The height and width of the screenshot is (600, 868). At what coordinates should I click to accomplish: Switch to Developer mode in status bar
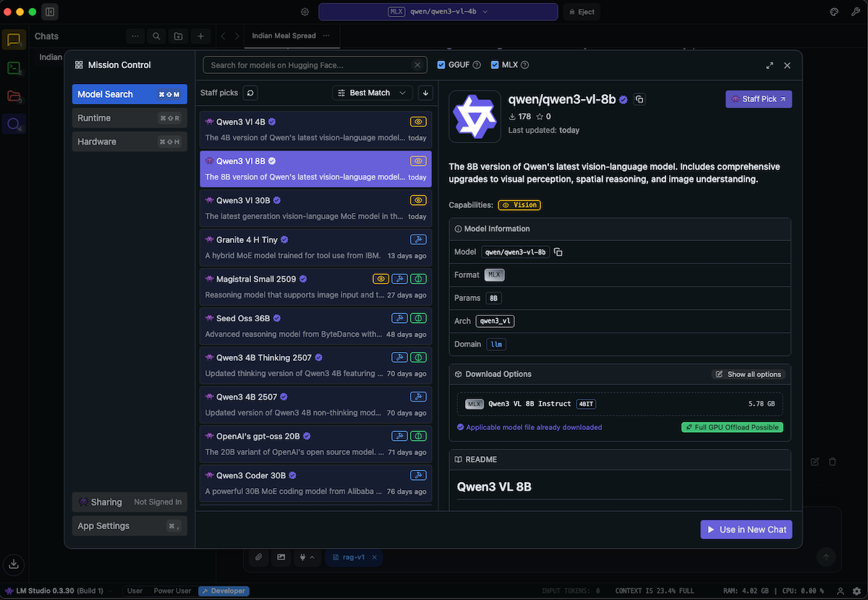pyautogui.click(x=223, y=591)
